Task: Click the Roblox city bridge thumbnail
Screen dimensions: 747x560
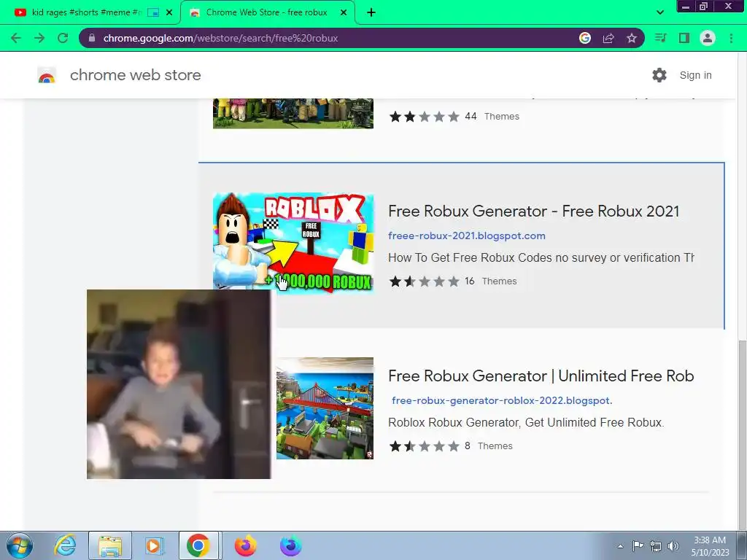Action: [x=325, y=408]
